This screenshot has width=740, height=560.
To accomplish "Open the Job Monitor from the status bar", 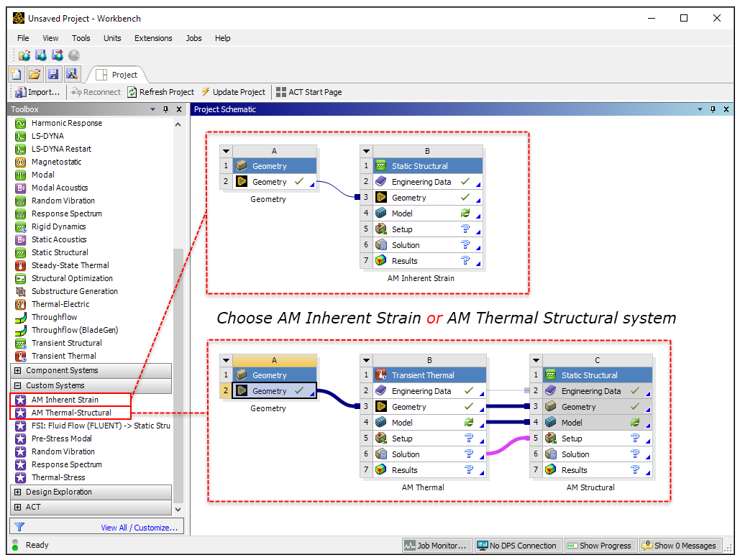I will pyautogui.click(x=437, y=545).
